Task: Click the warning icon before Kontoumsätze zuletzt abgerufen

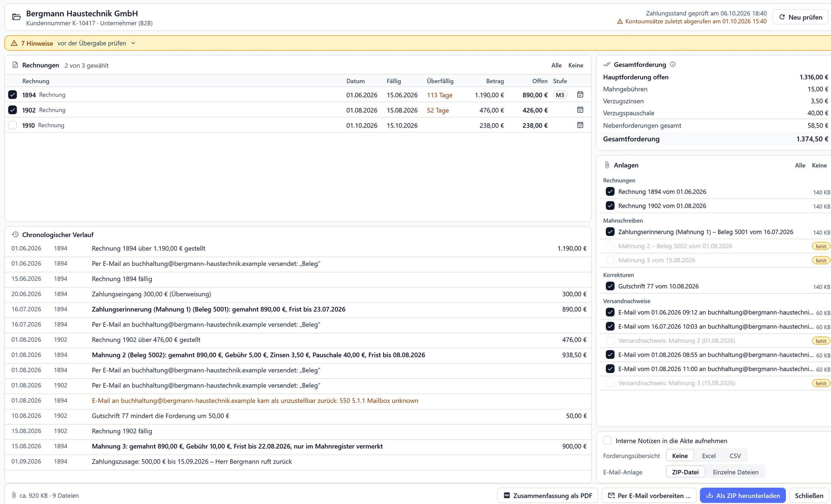Action: pos(620,21)
